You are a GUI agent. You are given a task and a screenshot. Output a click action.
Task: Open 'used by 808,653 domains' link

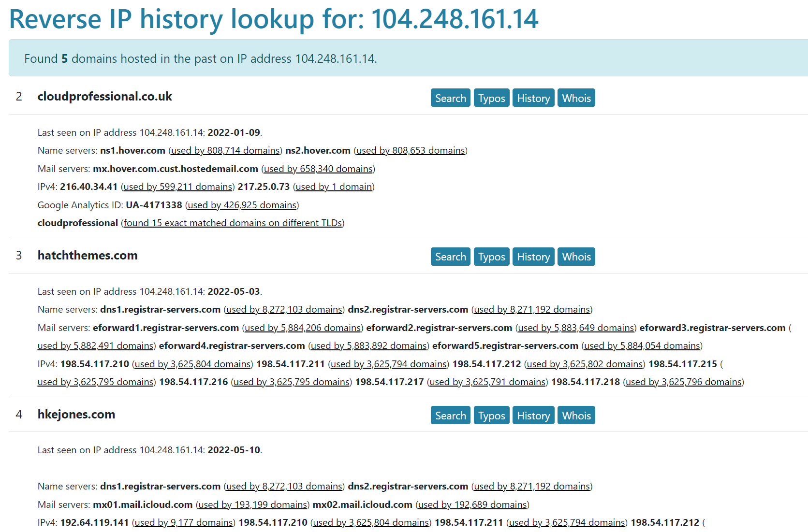[x=411, y=150]
